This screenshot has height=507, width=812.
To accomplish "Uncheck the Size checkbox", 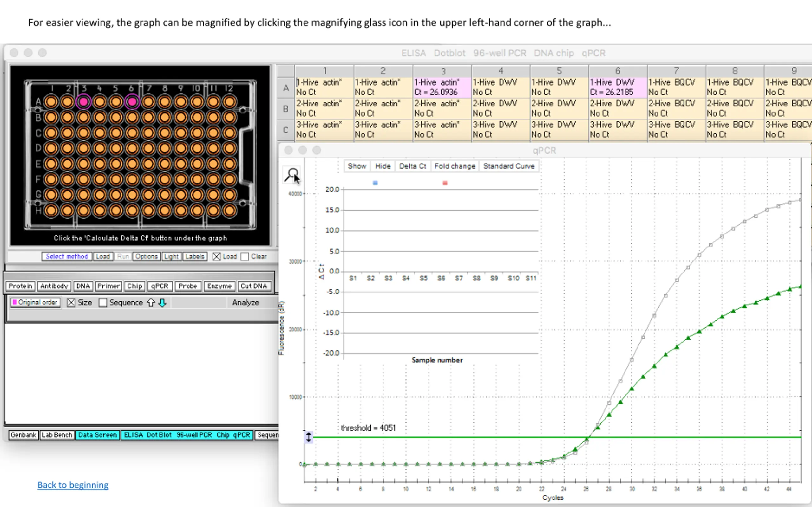I will 71,303.
